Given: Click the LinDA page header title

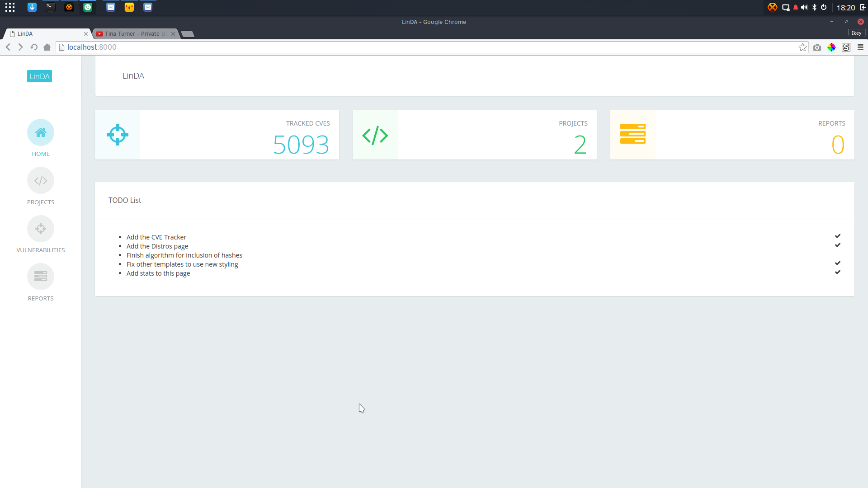Looking at the screenshot, I should pyautogui.click(x=133, y=76).
